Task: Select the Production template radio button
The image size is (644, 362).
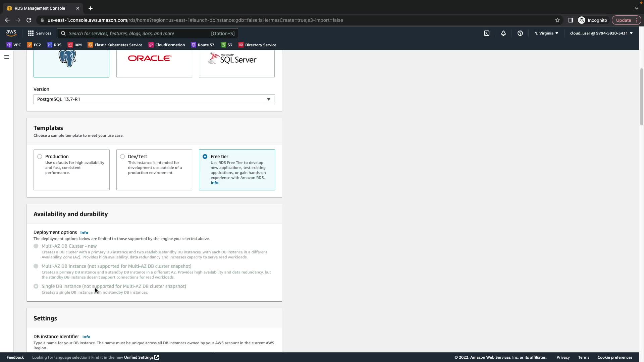Action: 40,157
